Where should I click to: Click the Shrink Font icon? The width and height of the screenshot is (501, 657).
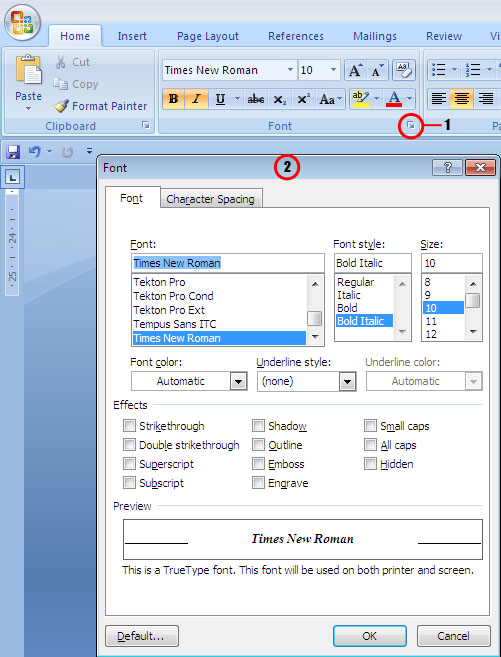(377, 70)
